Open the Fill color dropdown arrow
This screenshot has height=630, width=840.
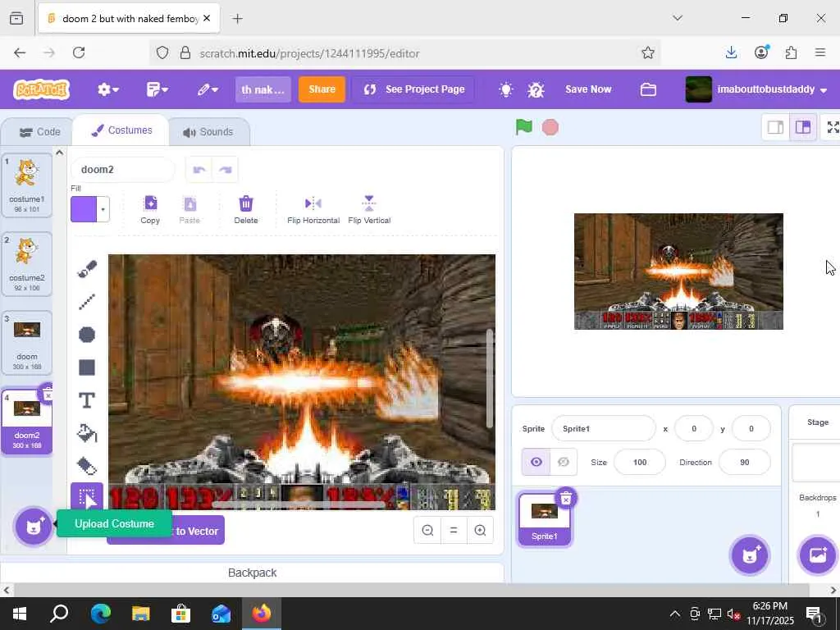pyautogui.click(x=103, y=209)
